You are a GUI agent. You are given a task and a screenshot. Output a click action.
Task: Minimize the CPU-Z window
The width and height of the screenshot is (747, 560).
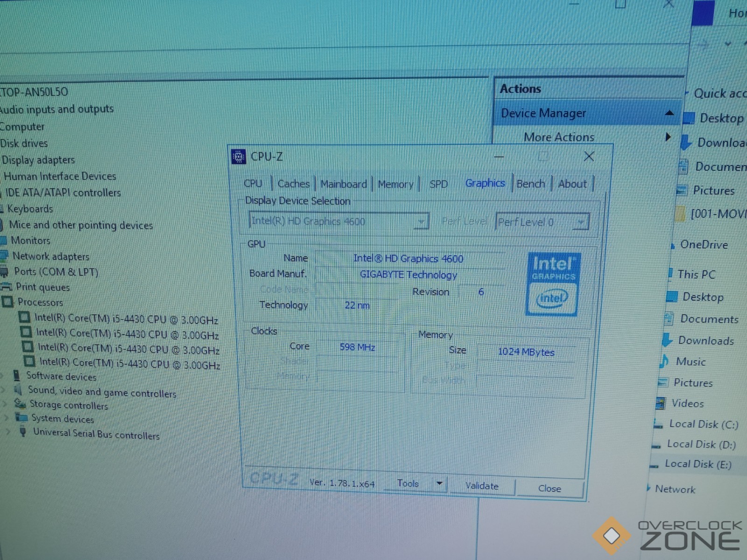coord(499,157)
